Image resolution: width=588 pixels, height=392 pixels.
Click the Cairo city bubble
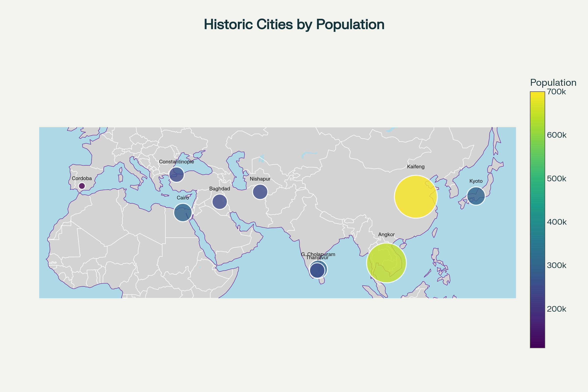tap(183, 212)
